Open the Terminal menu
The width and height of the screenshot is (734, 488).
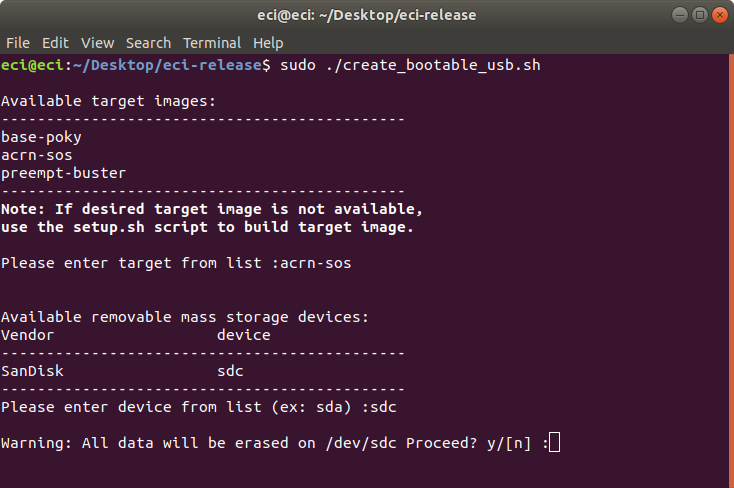[x=212, y=43]
